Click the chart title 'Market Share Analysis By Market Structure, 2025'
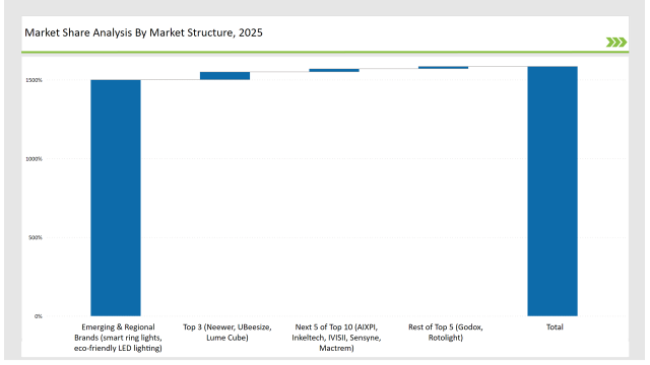 point(143,33)
